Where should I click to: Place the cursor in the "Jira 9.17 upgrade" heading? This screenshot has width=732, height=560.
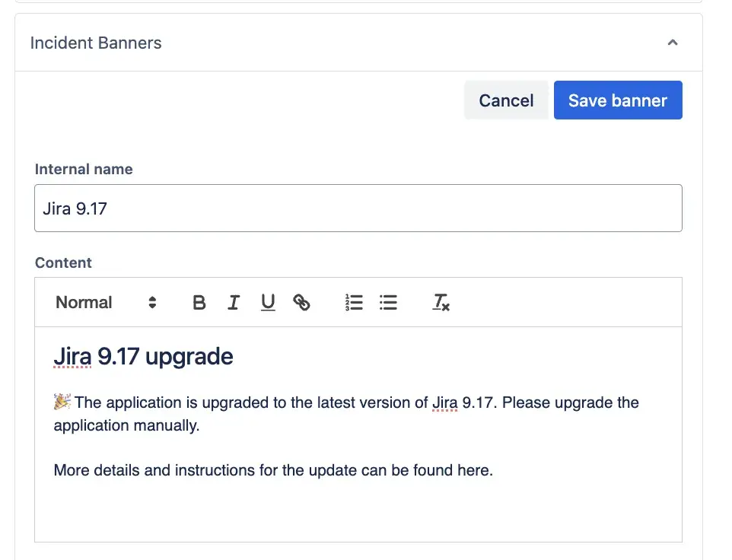click(144, 356)
